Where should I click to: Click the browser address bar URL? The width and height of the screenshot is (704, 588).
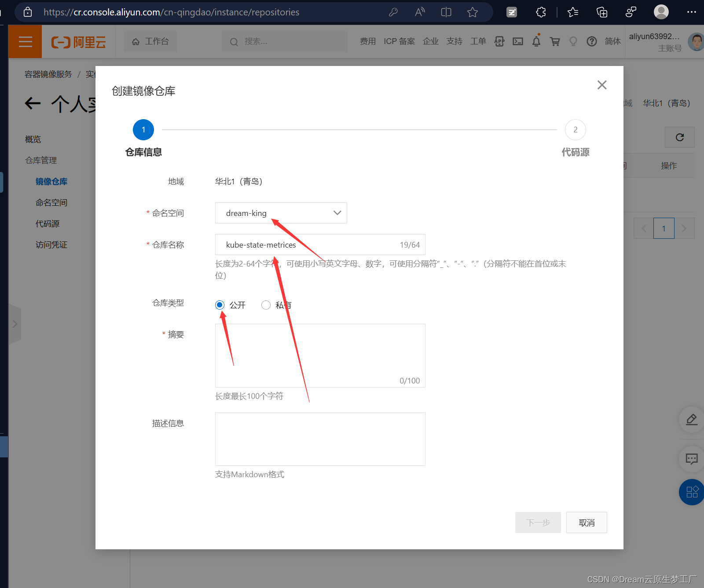(171, 12)
